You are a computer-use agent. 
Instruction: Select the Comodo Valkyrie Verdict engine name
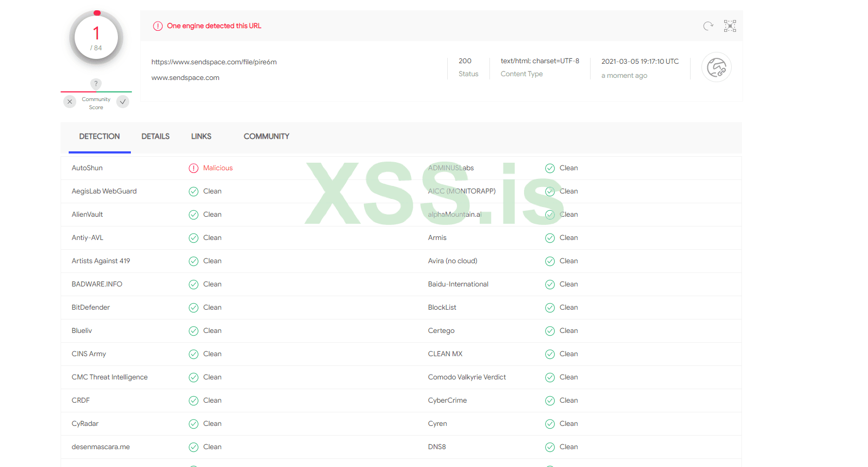pos(467,377)
